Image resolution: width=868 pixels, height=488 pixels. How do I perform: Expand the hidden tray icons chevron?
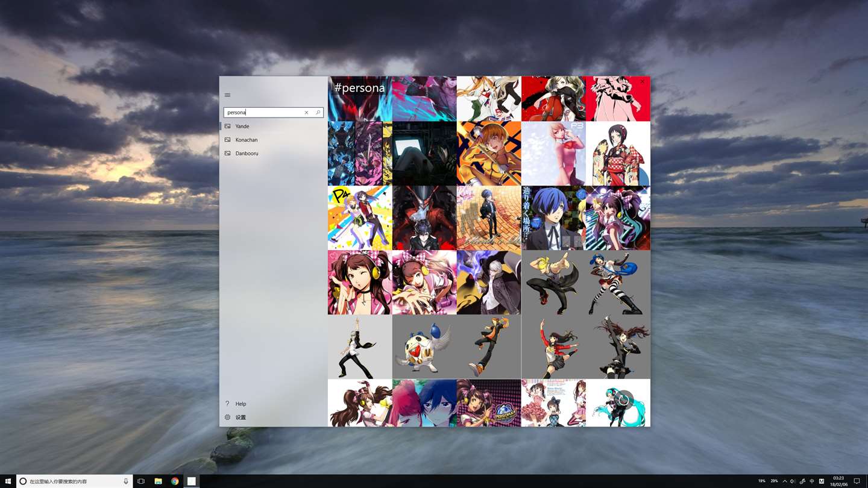click(785, 481)
